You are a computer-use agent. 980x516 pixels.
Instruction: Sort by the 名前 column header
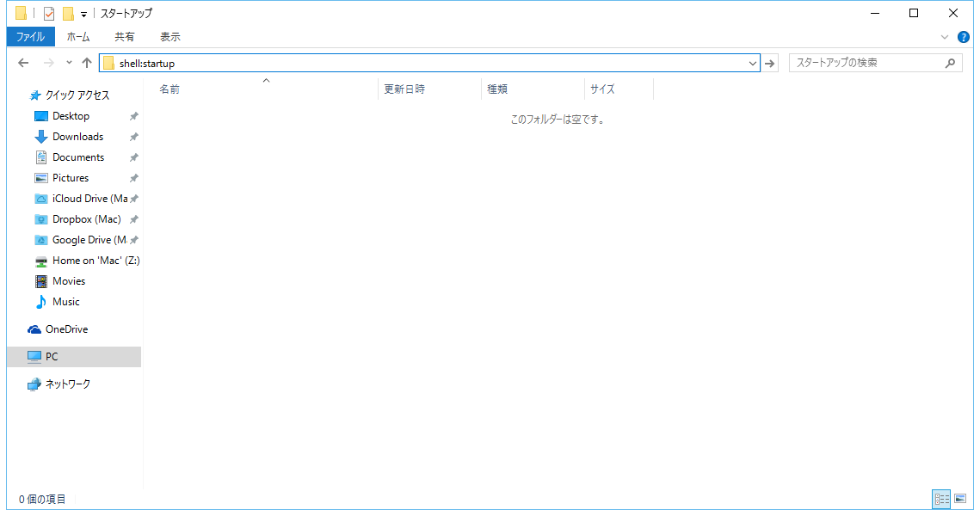pyautogui.click(x=266, y=89)
